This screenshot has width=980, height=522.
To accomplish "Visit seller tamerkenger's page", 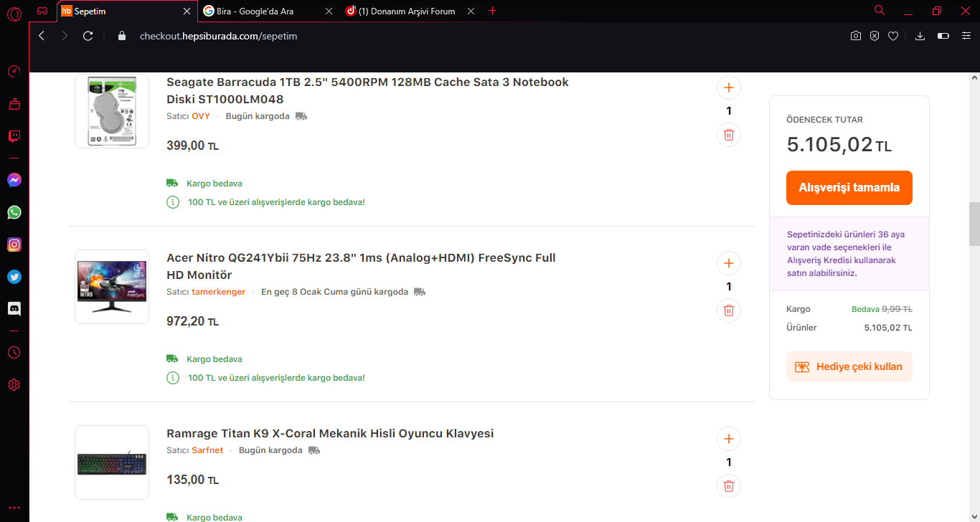I will click(219, 292).
